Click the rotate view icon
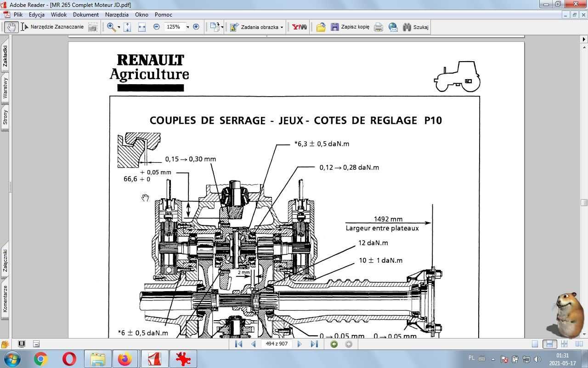 (x=215, y=27)
